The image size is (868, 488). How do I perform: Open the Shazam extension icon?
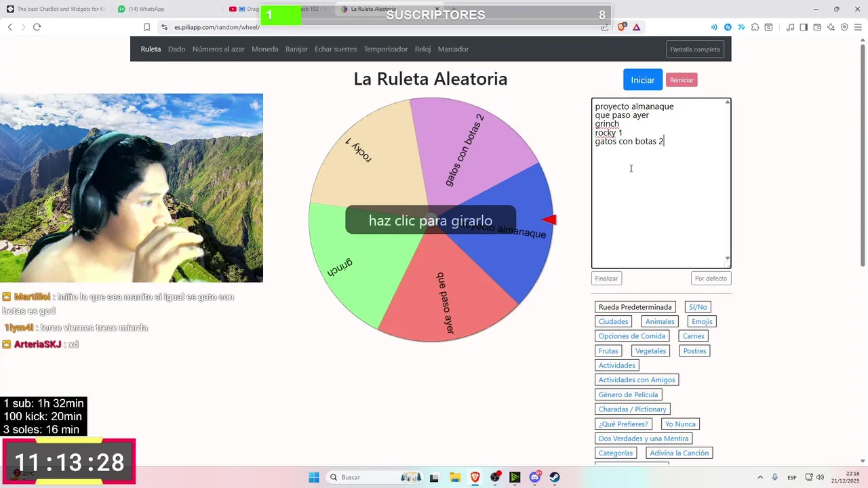pyautogui.click(x=728, y=27)
